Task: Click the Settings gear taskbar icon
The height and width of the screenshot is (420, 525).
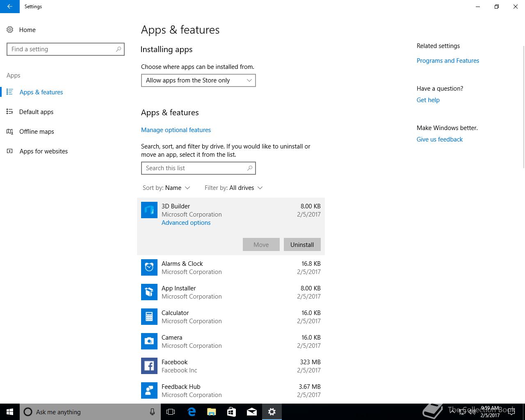Action: [x=272, y=412]
